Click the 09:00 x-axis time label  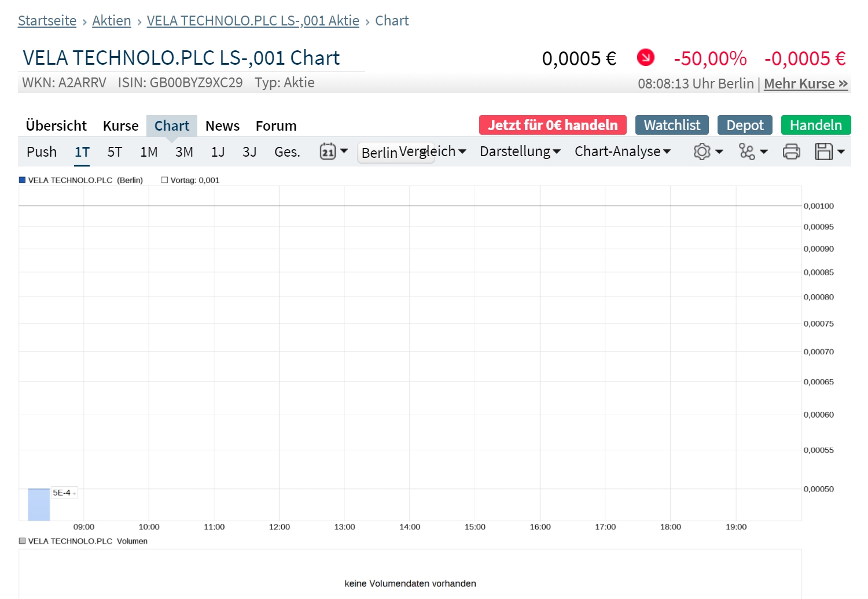pos(84,527)
